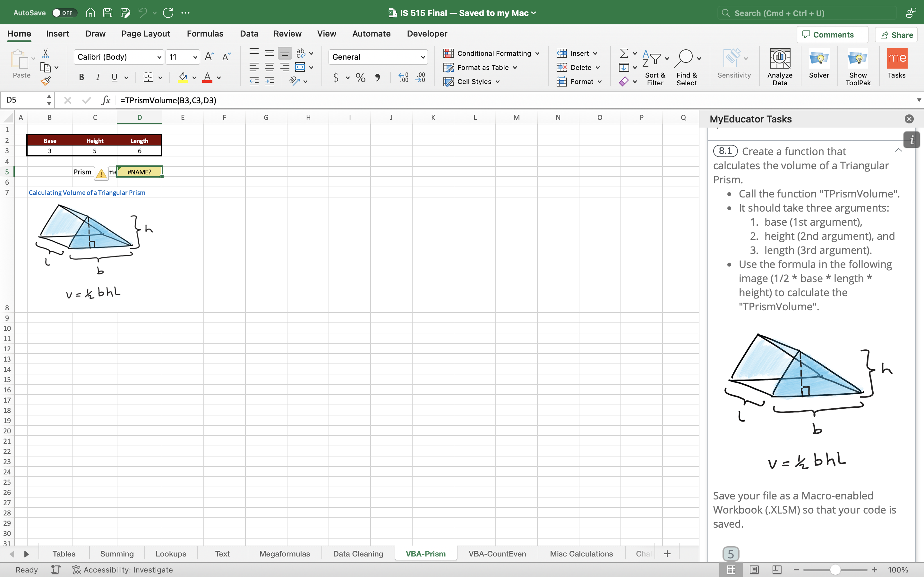Collapse task 8.1 with the chevron
This screenshot has height=577, width=924.
[x=898, y=150]
